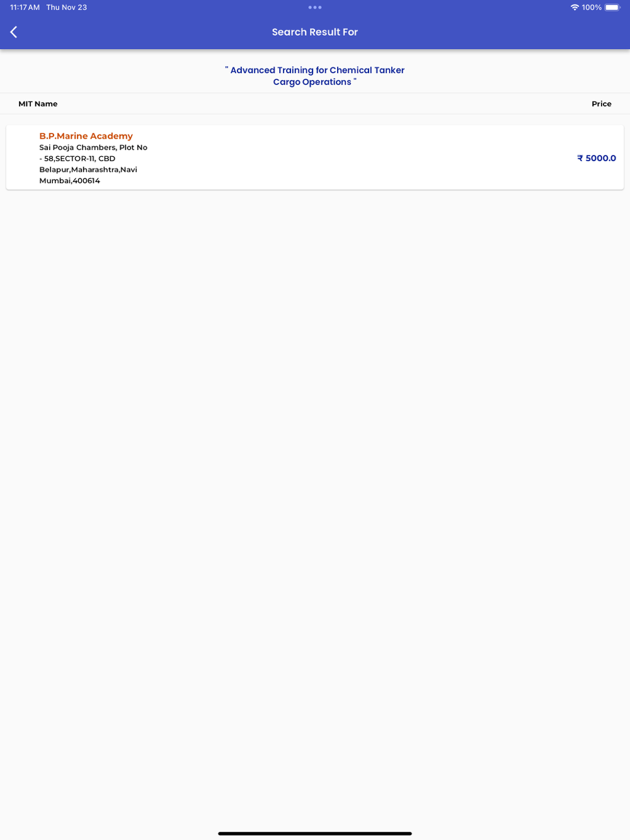Viewport: 630px width, 840px height.
Task: Tap the Price column header
Action: pos(602,104)
